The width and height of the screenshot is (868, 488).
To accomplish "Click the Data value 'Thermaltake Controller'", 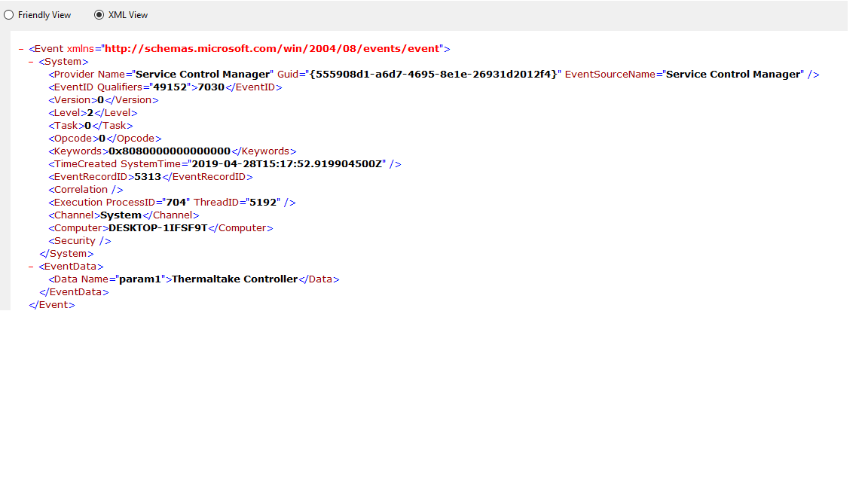I will coord(234,279).
